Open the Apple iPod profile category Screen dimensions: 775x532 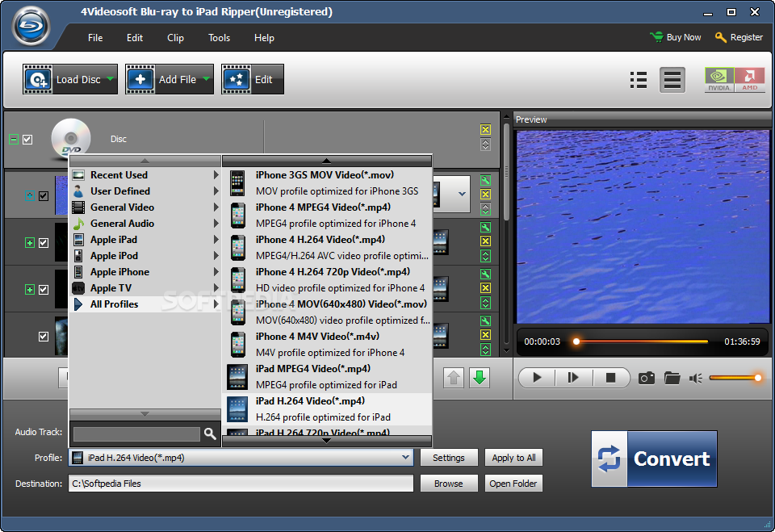145,256
